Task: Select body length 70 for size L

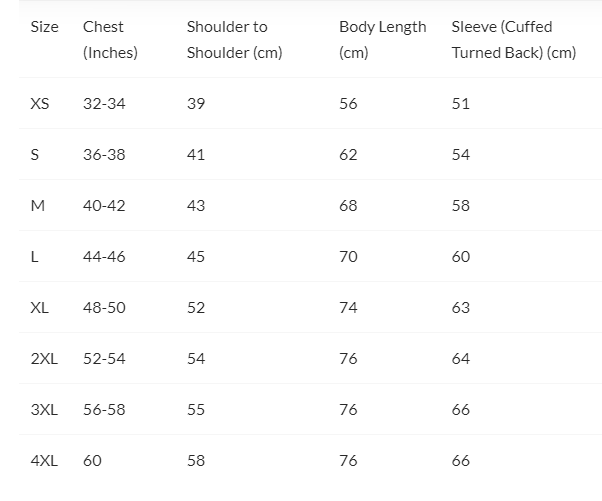Action: click(348, 257)
